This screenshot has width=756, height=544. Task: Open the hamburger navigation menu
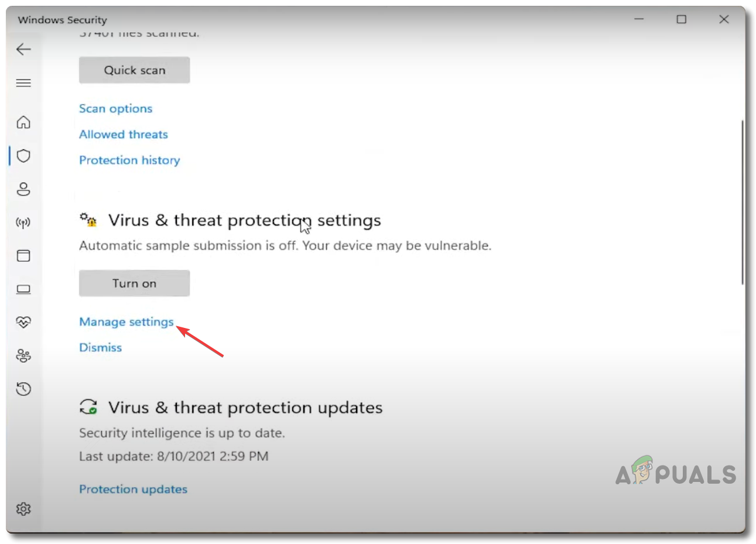23,83
